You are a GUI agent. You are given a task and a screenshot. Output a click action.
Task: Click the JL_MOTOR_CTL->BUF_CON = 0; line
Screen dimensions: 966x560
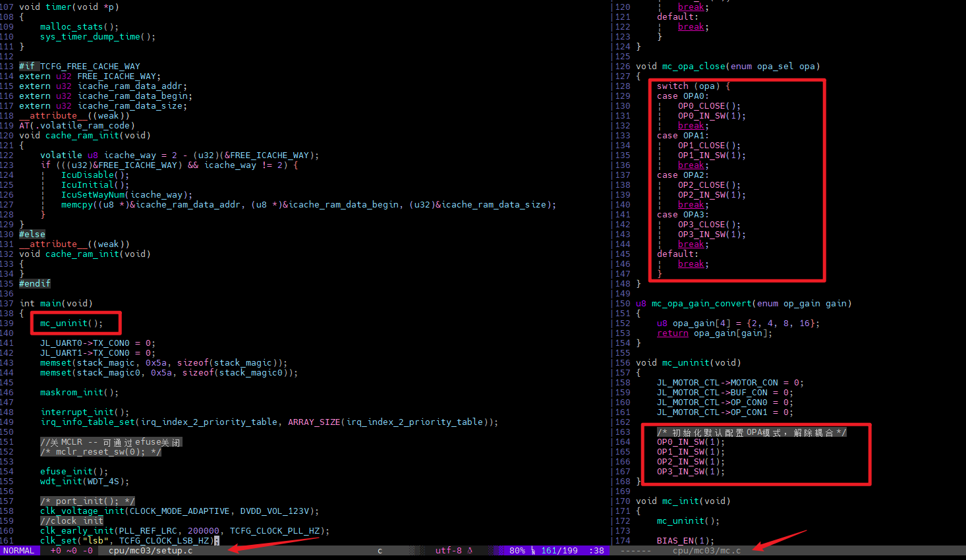tap(725, 393)
